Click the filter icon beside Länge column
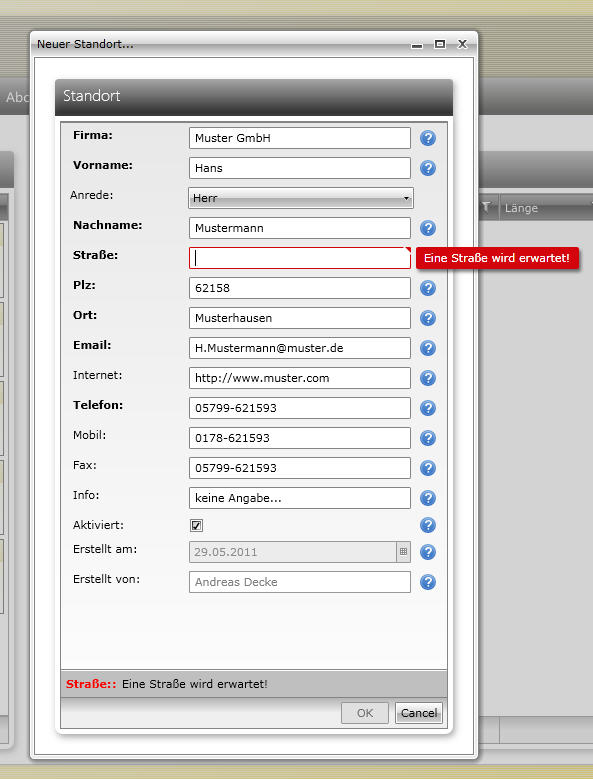This screenshot has width=593, height=779. (486, 207)
